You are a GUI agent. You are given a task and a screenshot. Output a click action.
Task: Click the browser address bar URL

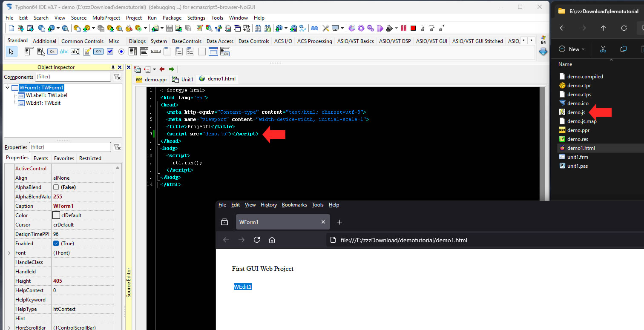pyautogui.click(x=404, y=240)
